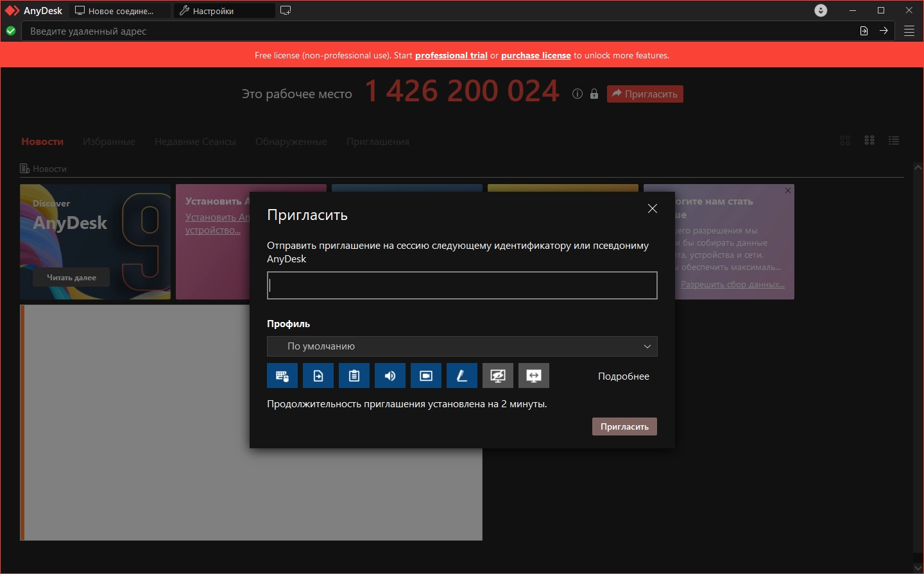Viewport: 924px width, 574px height.
Task: Switch to list view
Action: 894,140
